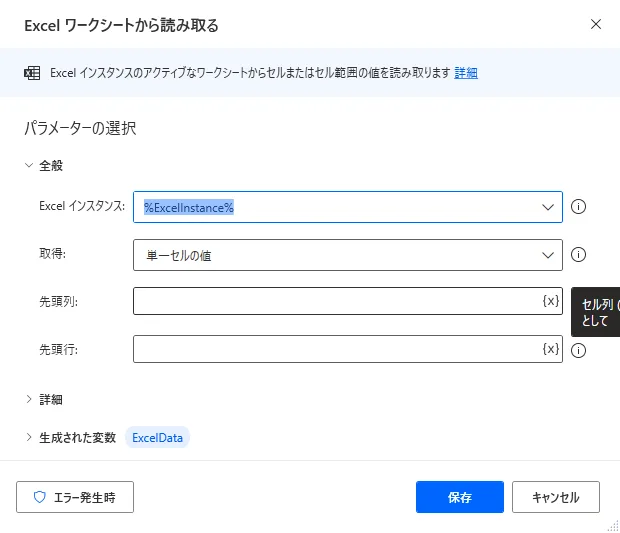The height and width of the screenshot is (533, 620).
Task: Expand the 詳細 section
Action: point(29,399)
